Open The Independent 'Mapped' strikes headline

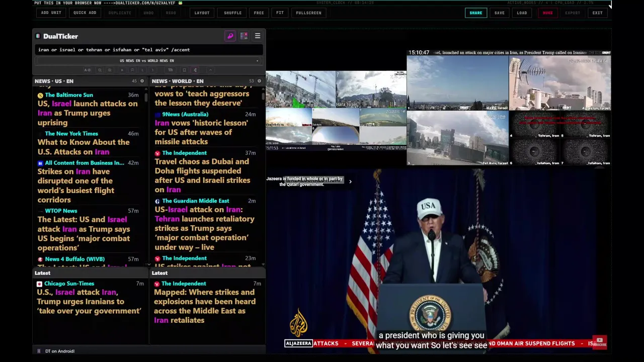[204, 306]
